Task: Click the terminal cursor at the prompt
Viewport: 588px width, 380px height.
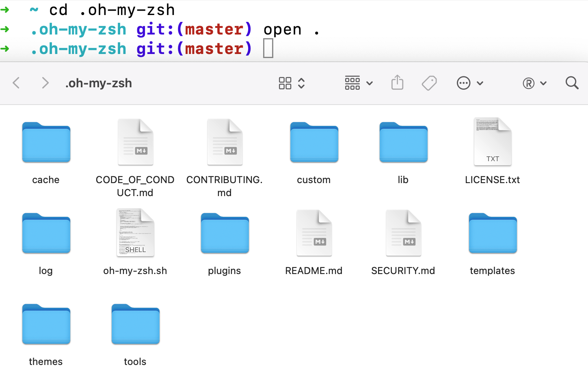Action: tap(268, 48)
